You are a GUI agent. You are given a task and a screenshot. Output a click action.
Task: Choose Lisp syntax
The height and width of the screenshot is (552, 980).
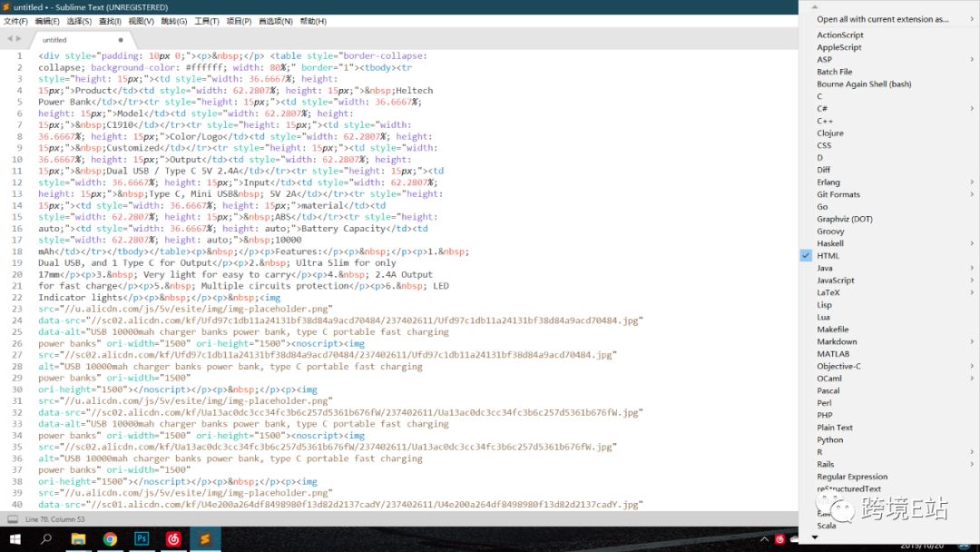824,305
